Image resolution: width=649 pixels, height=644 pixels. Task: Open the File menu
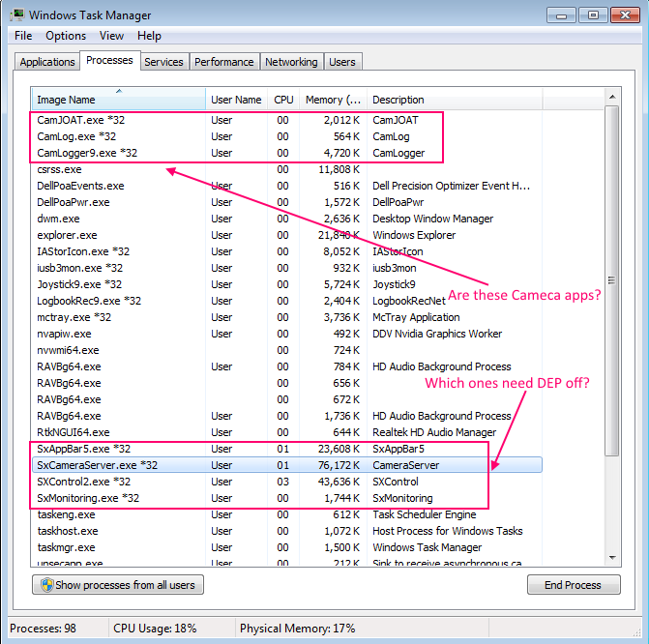pos(23,36)
